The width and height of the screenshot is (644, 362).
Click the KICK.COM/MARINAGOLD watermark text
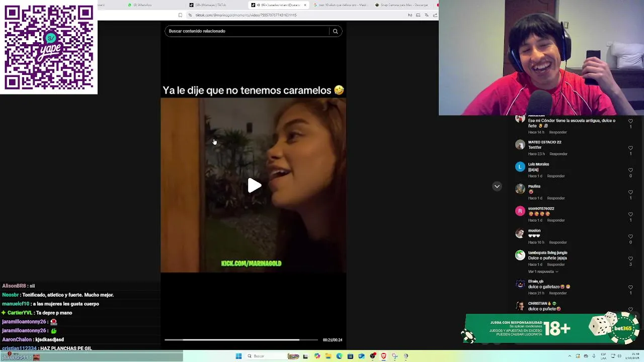pos(251,263)
